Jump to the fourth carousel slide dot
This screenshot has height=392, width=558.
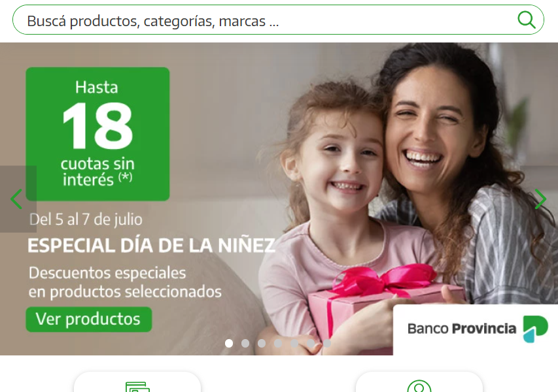(x=278, y=343)
